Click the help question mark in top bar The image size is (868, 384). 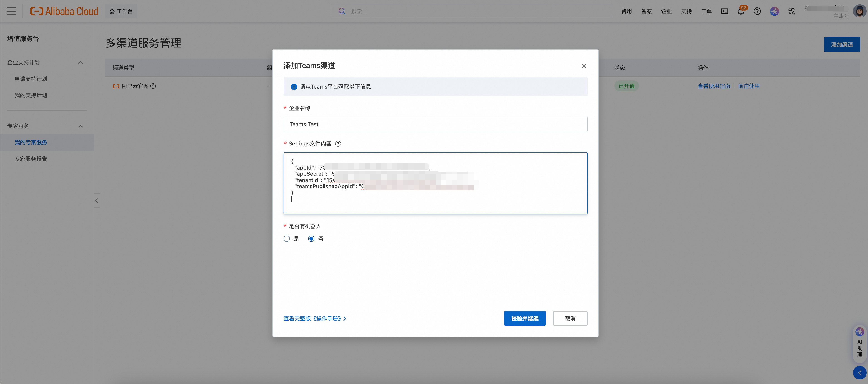click(x=757, y=11)
